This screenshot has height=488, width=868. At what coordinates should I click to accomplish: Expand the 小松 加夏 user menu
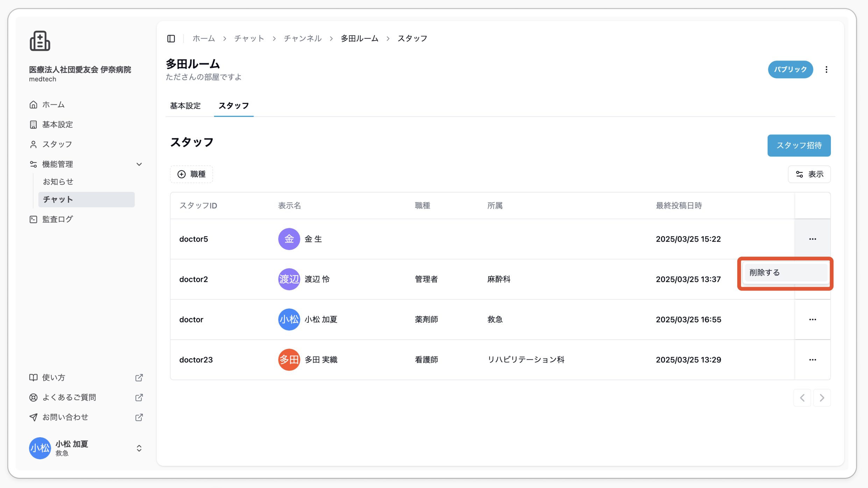click(139, 448)
